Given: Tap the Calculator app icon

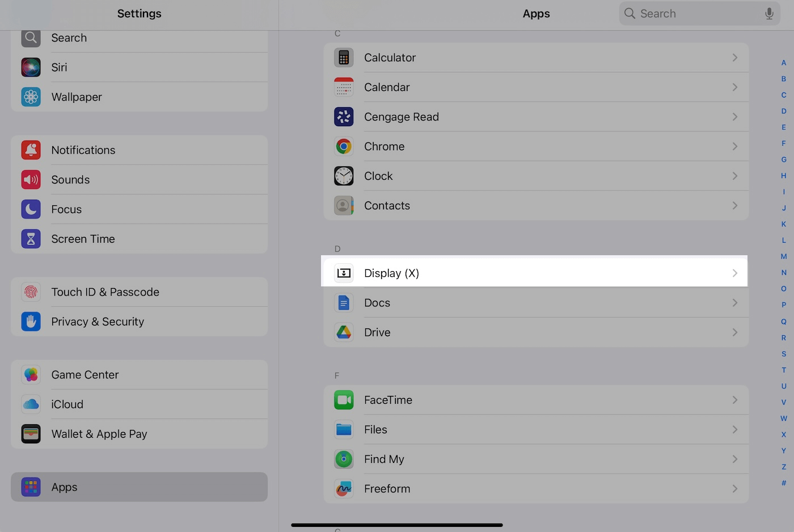Looking at the screenshot, I should [x=344, y=57].
